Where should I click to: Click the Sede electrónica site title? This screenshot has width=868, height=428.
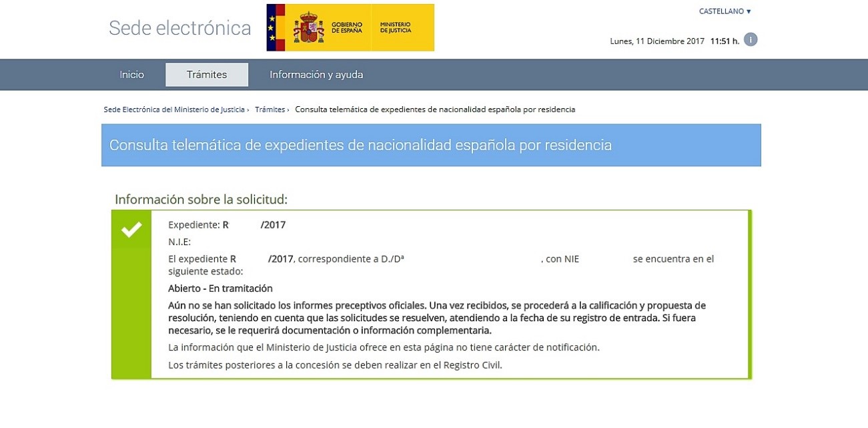point(179,28)
